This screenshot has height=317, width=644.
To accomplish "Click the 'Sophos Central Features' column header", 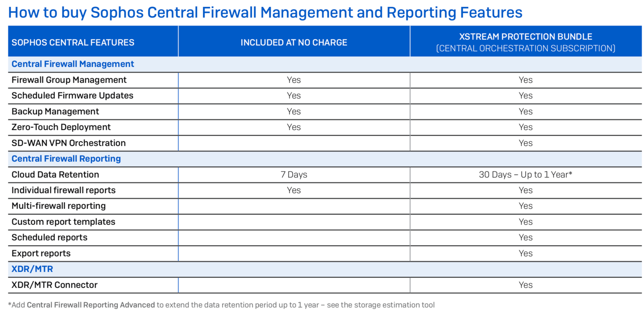I will coord(73,42).
